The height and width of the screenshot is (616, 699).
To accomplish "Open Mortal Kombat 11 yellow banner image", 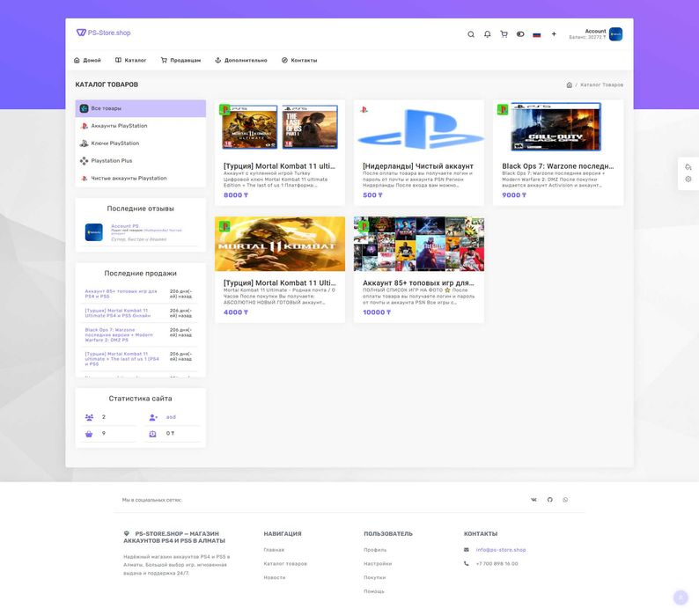I will pyautogui.click(x=280, y=244).
